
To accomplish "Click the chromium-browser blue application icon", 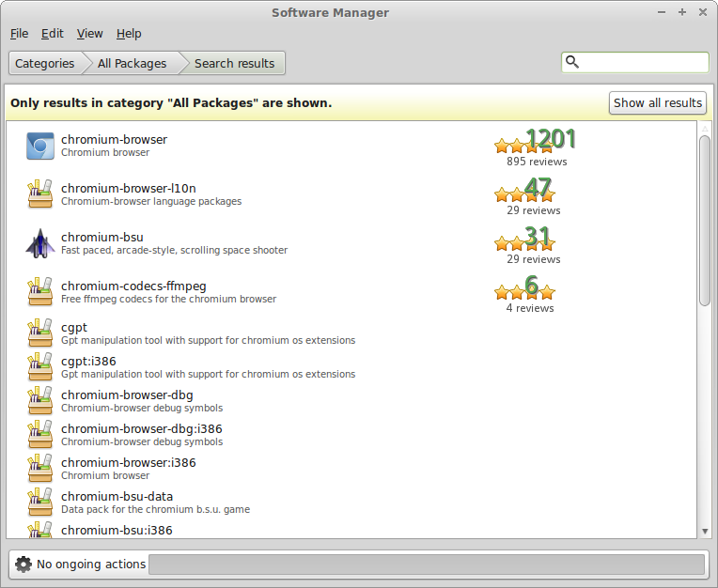I will coord(40,146).
